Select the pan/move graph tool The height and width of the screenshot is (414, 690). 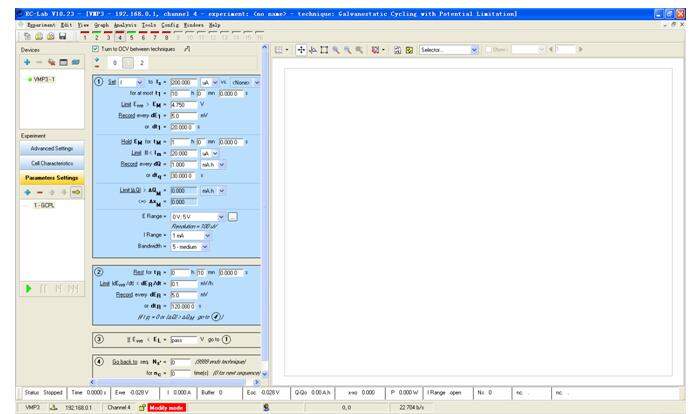[301, 50]
